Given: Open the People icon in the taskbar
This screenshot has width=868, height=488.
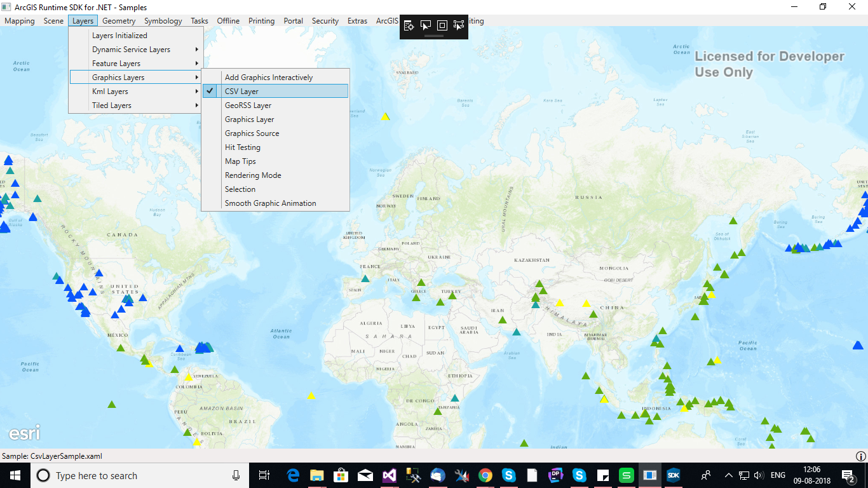Looking at the screenshot, I should tap(705, 475).
